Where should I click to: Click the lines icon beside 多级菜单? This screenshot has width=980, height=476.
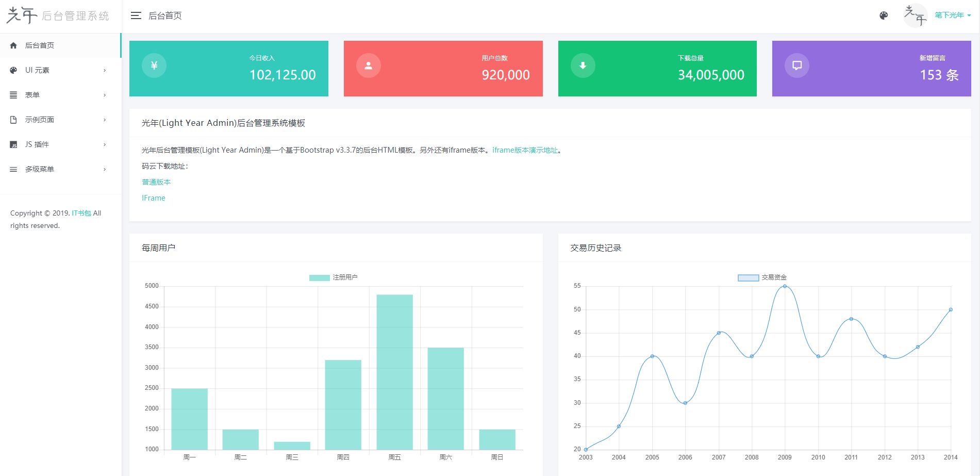(13, 169)
